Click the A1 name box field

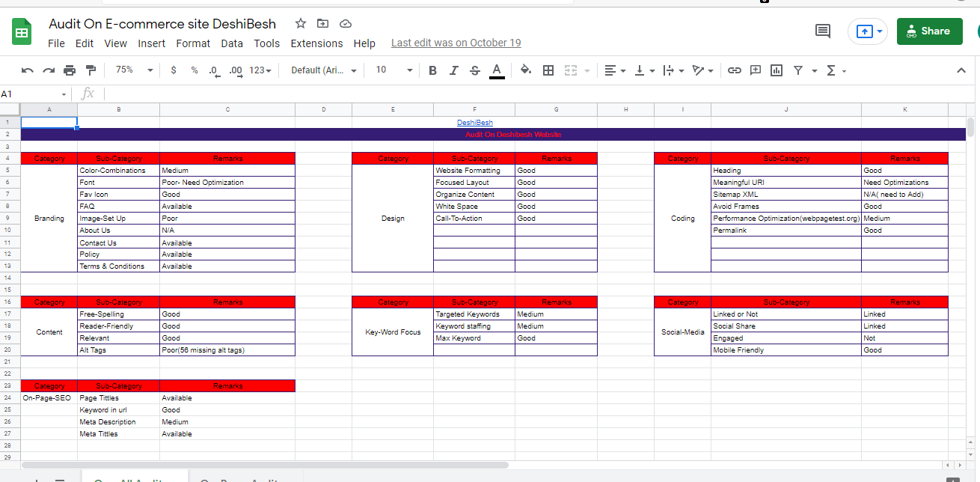pyautogui.click(x=28, y=94)
